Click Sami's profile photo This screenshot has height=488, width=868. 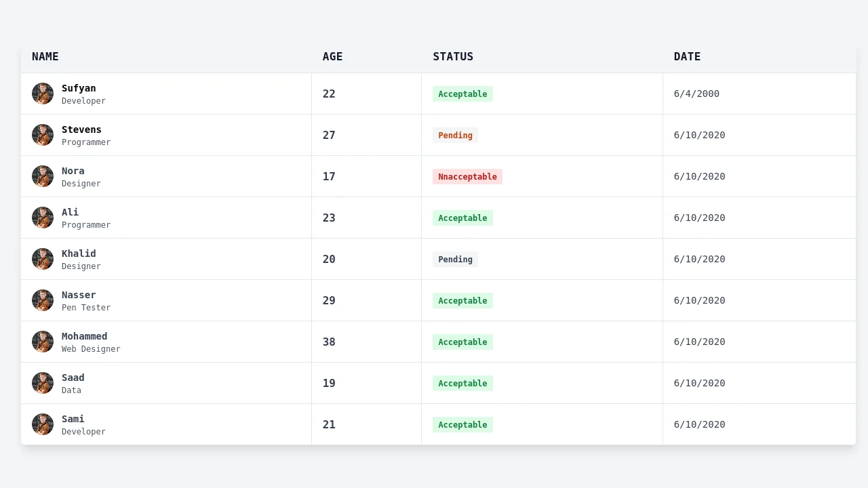pos(43,424)
